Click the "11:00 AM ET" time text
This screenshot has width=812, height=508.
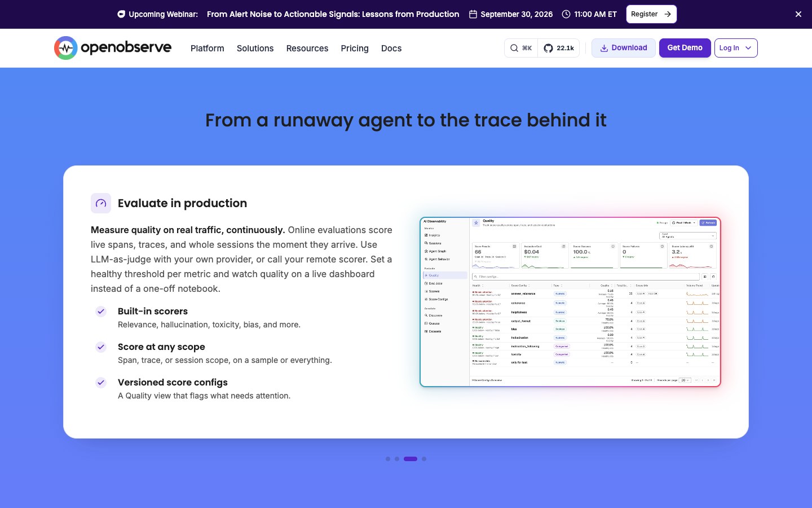(595, 14)
